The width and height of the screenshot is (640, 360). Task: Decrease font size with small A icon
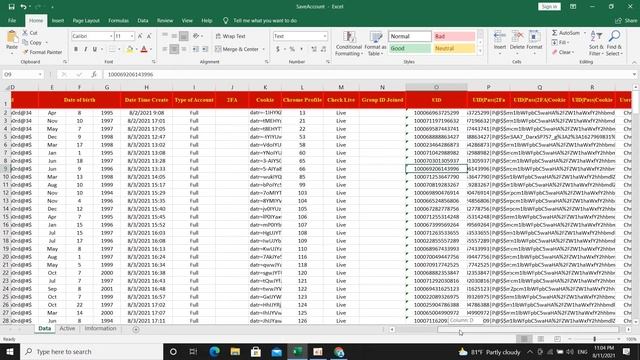pos(149,36)
